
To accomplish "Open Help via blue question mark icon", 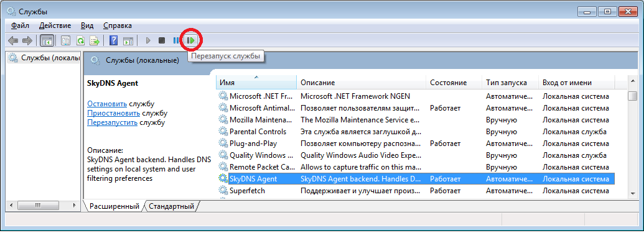I will click(114, 40).
